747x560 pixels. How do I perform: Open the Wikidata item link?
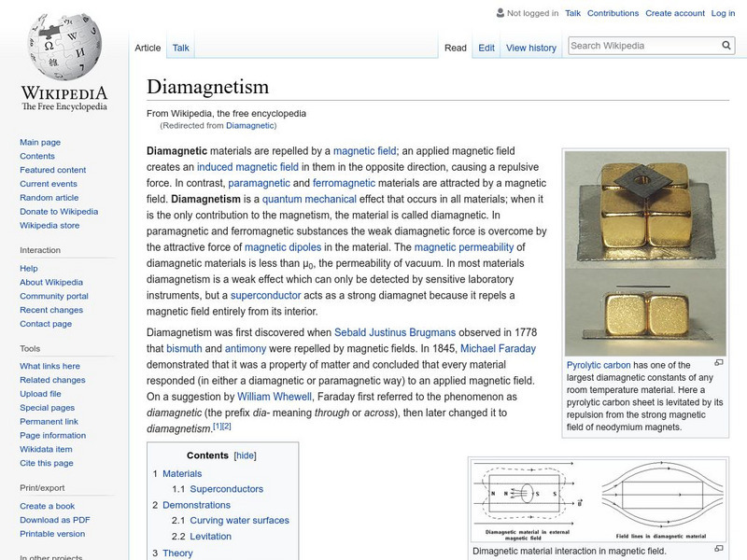pos(46,449)
